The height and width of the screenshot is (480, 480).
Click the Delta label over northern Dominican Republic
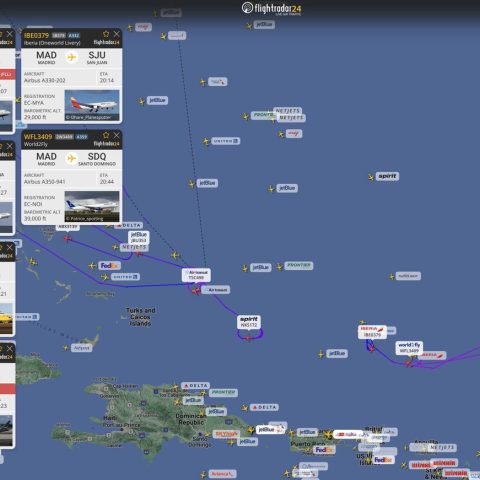(195, 386)
